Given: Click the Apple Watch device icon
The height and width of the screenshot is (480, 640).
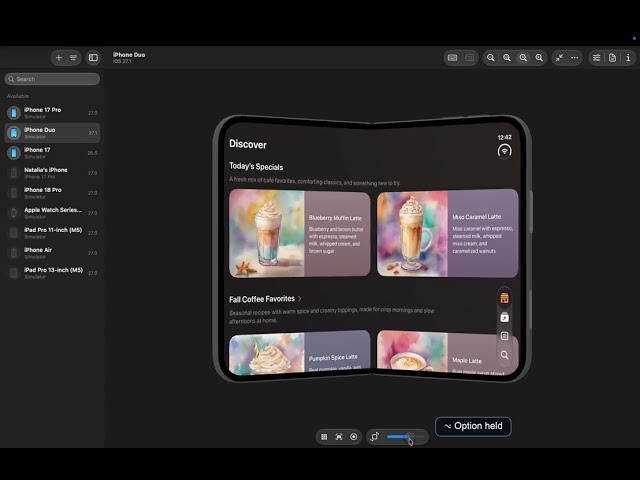Looking at the screenshot, I should pyautogui.click(x=14, y=213).
